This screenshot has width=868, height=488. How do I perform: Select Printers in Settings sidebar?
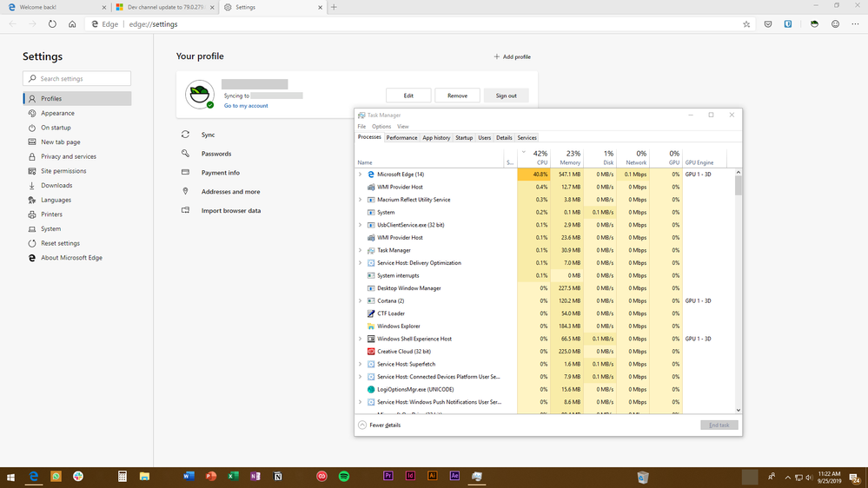[x=77, y=214]
